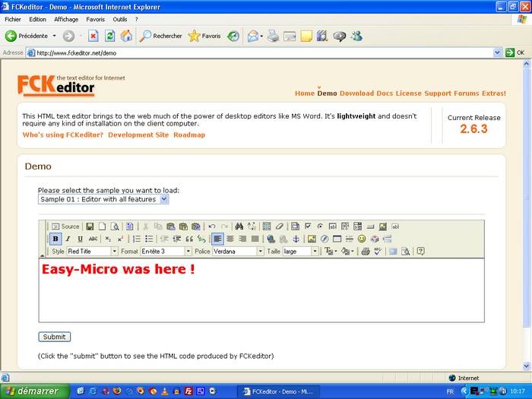Viewport: 532px width, 399px height.
Task: Open the address bar history dropdown
Action: pyautogui.click(x=497, y=52)
